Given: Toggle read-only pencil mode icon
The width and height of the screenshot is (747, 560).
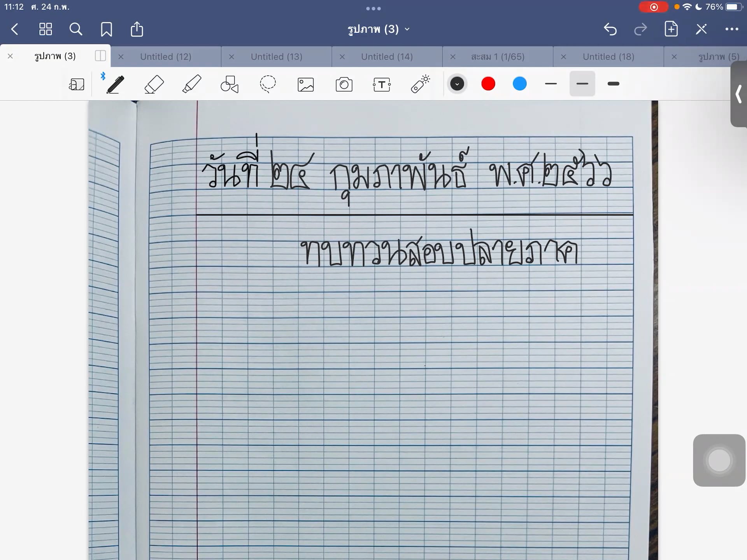Looking at the screenshot, I should (x=701, y=29).
